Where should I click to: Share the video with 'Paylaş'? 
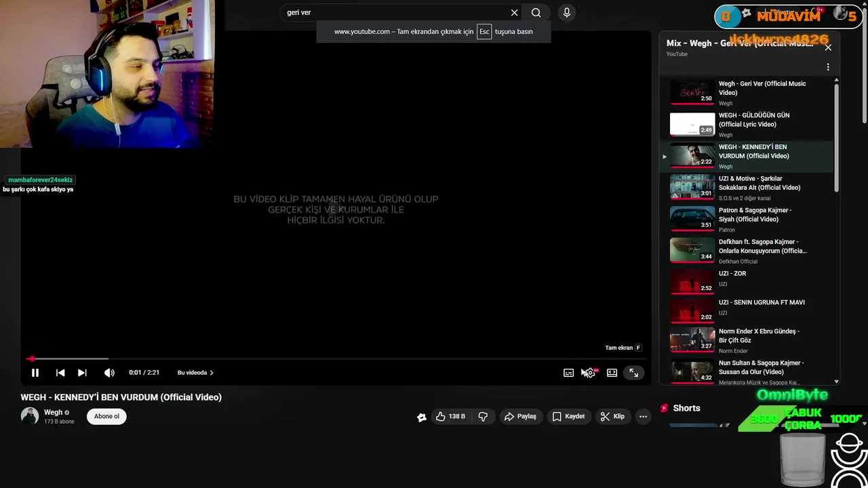(520, 416)
